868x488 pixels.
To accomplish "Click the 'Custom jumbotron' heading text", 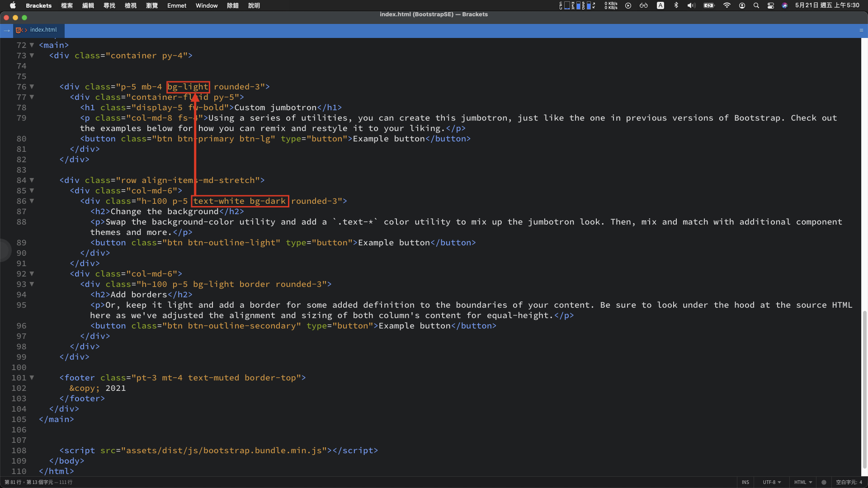I will [275, 108].
